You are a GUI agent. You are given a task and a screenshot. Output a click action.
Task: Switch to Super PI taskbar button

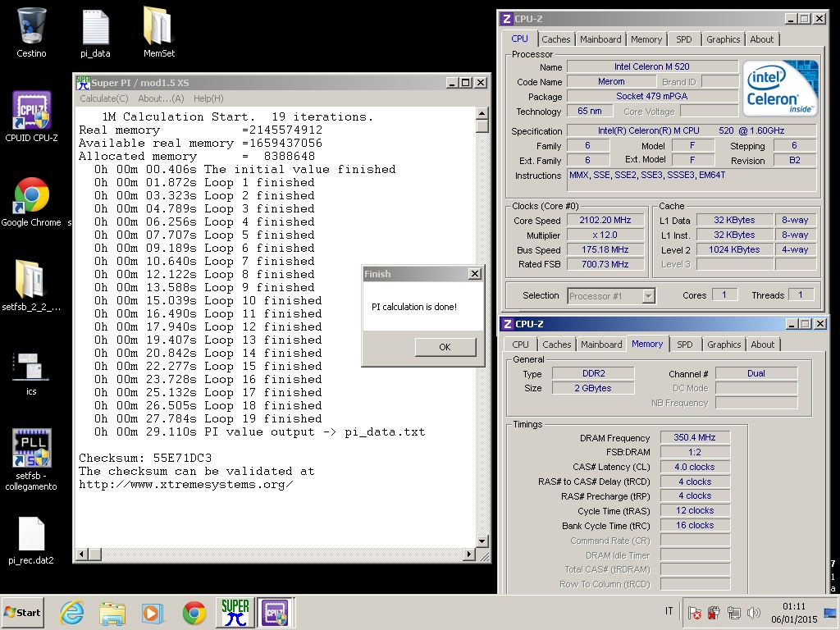coord(235,612)
